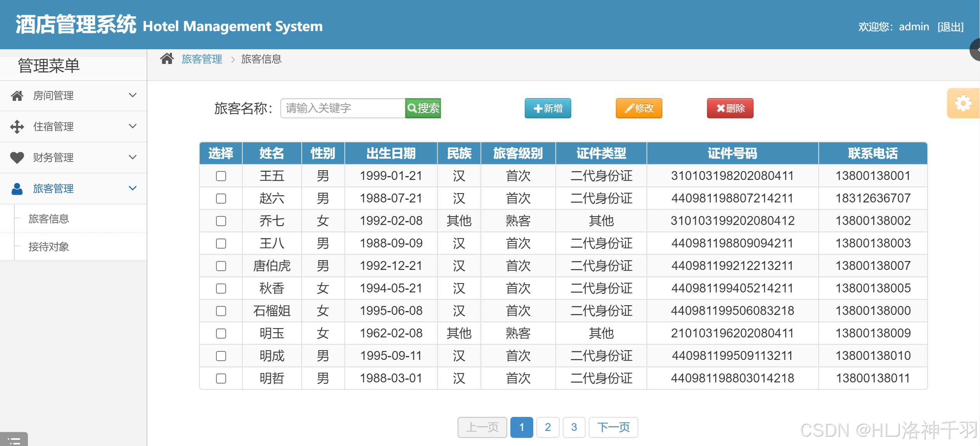Viewport: 980px width, 446px height.
Task: Open the settings gear panel
Action: pyautogui.click(x=963, y=104)
